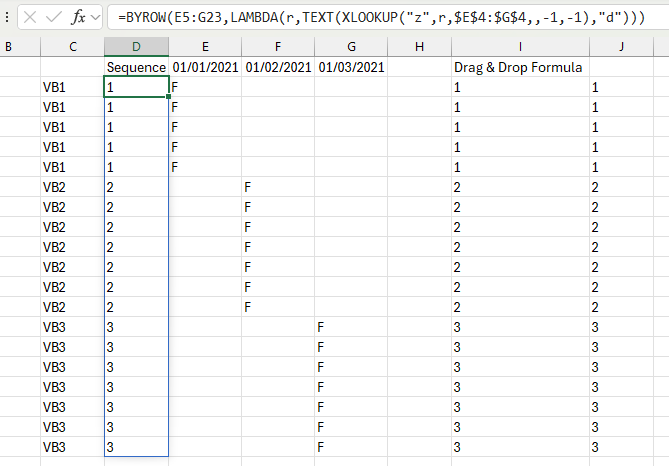Select column I header
The height and width of the screenshot is (466, 669).
pyautogui.click(x=521, y=47)
